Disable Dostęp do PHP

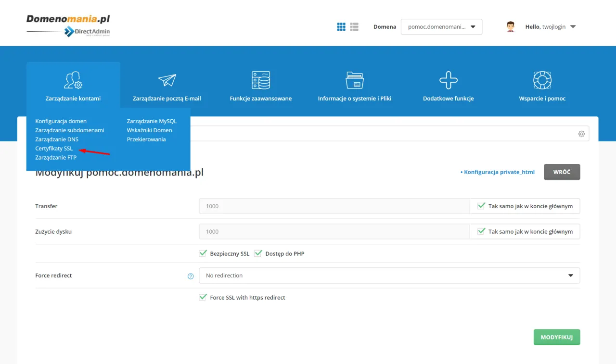258,252
